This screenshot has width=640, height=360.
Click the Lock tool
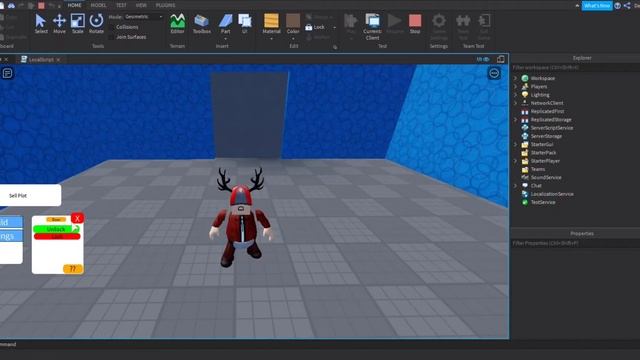point(316,27)
